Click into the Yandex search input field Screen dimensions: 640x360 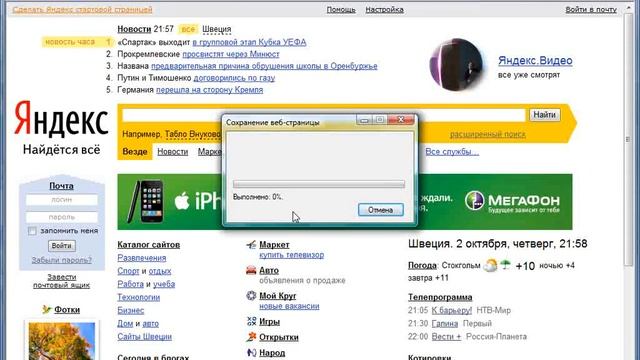click(x=324, y=115)
